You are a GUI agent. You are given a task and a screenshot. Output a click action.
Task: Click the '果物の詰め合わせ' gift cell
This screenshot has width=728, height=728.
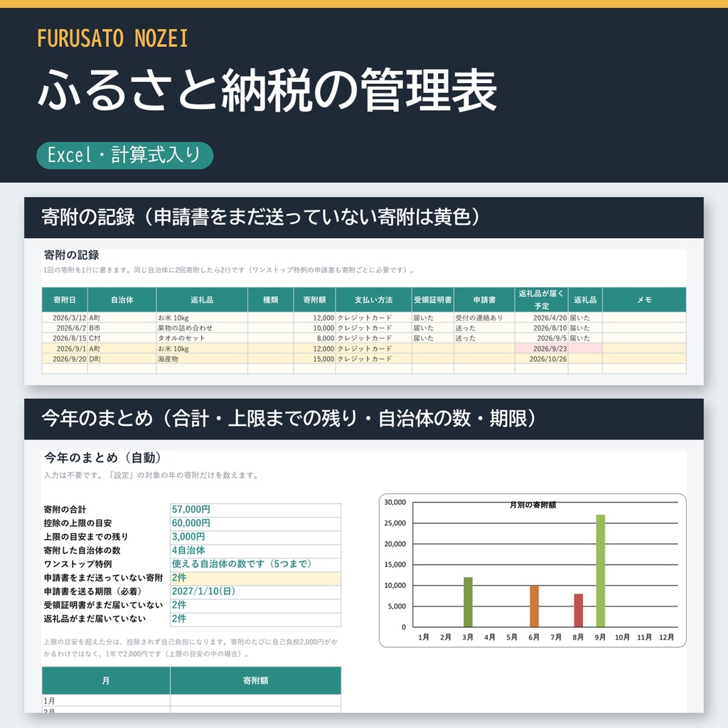pos(202,328)
